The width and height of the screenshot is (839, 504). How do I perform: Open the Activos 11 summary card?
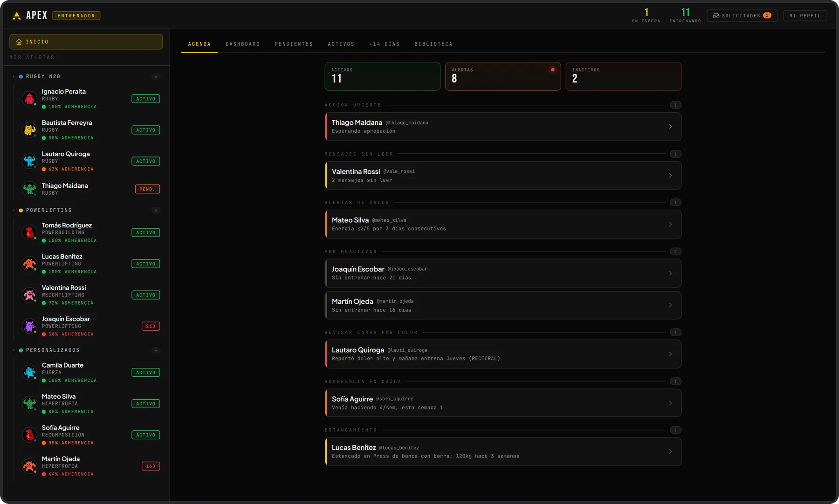[382, 76]
